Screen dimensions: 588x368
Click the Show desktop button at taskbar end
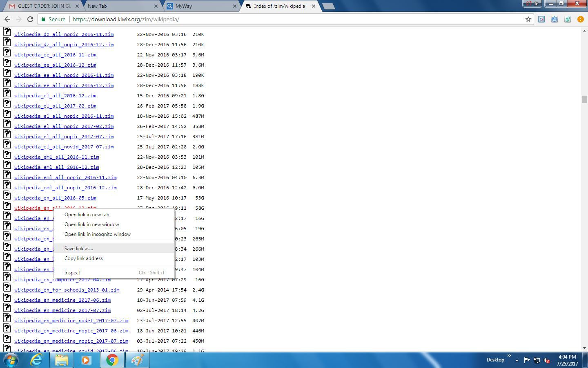point(585,360)
